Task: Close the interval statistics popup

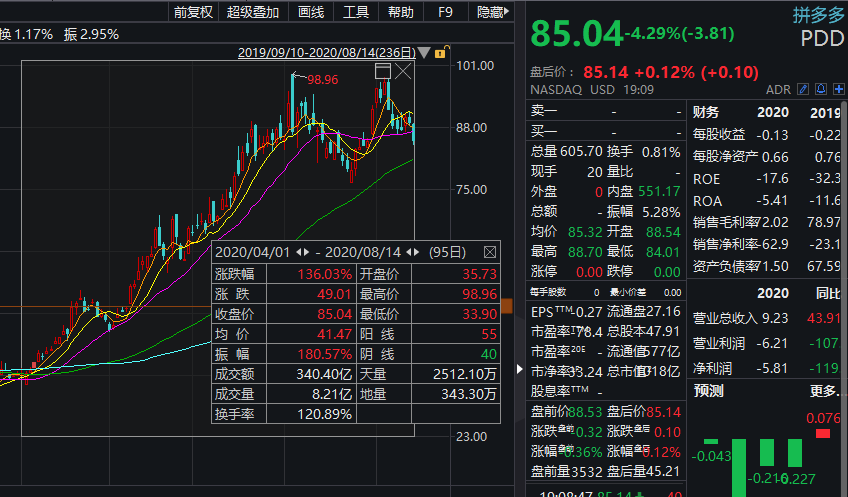Action: coord(490,252)
